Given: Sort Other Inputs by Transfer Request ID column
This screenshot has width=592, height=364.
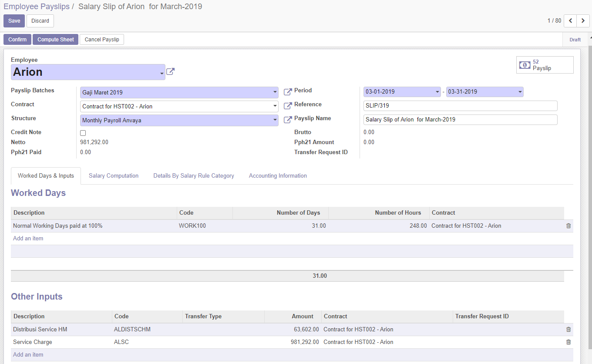Looking at the screenshot, I should [x=508, y=317].
